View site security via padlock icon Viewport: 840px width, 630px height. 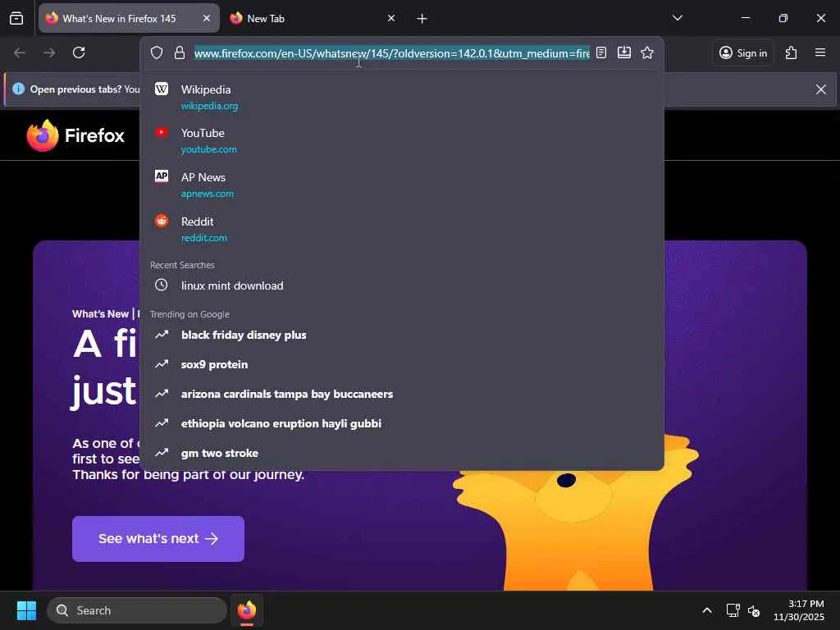point(180,52)
